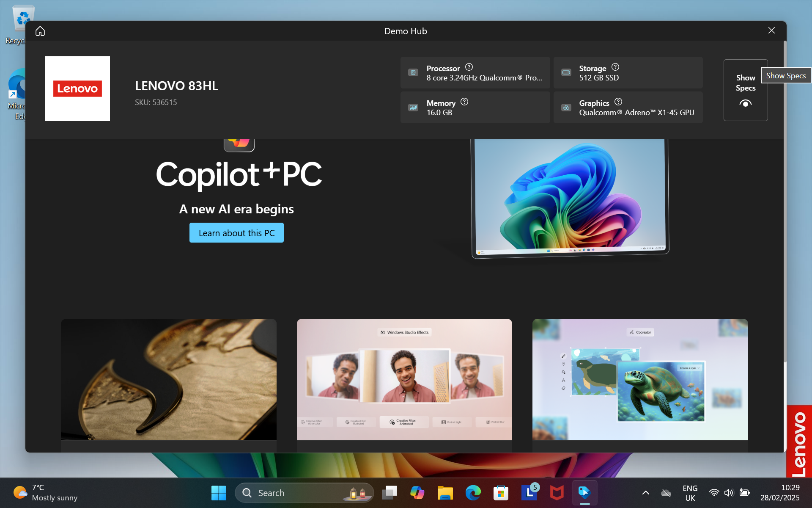This screenshot has height=508, width=812.
Task: Click the Demo Hub taskbar icon
Action: 584,493
